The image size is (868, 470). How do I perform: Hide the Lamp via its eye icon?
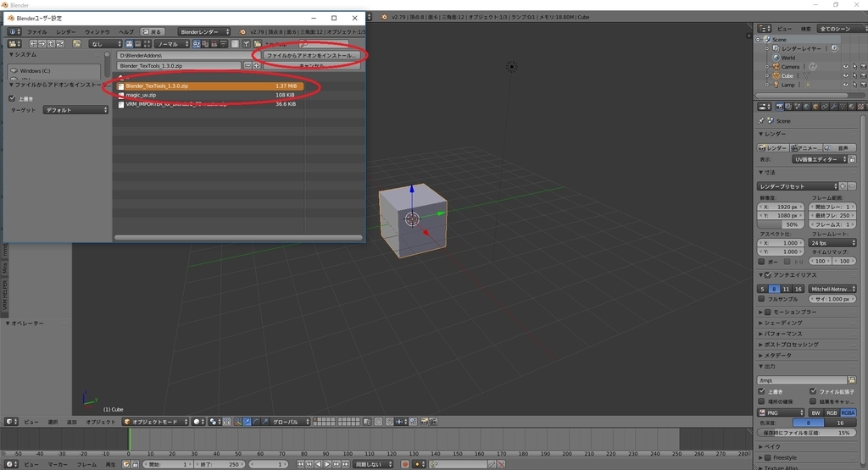coord(845,85)
